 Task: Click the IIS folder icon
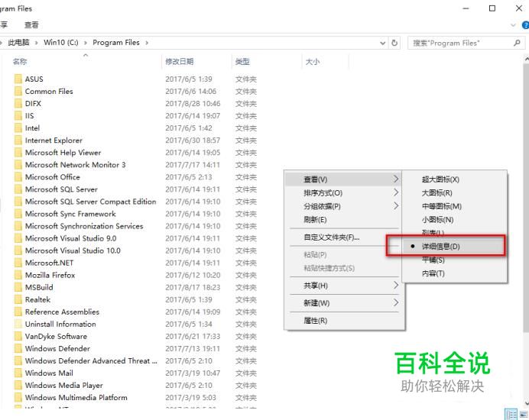click(x=18, y=116)
